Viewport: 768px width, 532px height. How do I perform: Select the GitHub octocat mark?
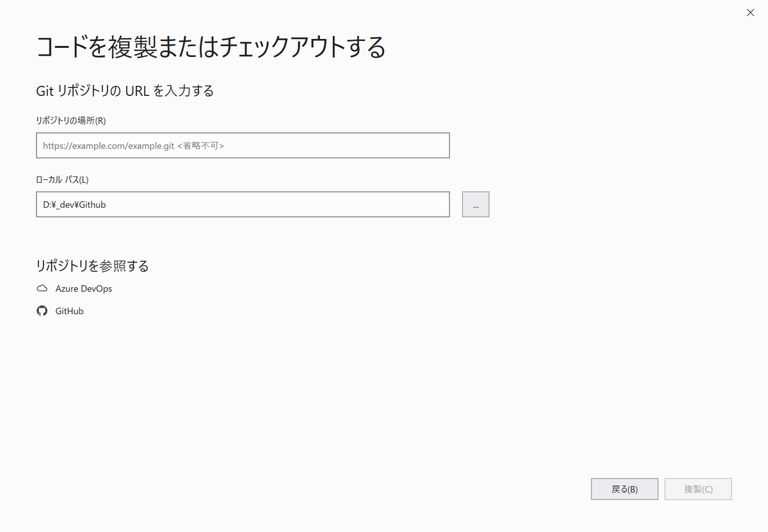click(42, 311)
